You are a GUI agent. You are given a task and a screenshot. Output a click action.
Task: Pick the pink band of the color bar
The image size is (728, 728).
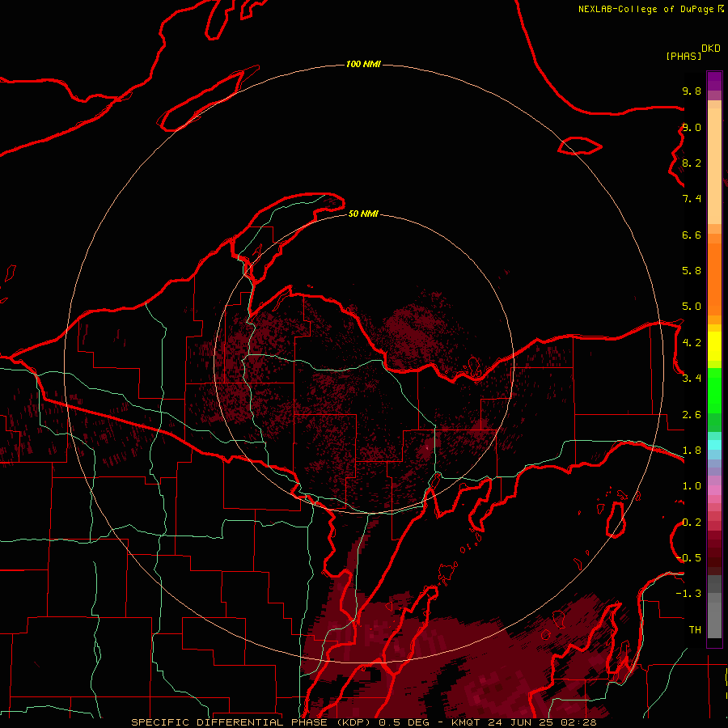point(714,490)
